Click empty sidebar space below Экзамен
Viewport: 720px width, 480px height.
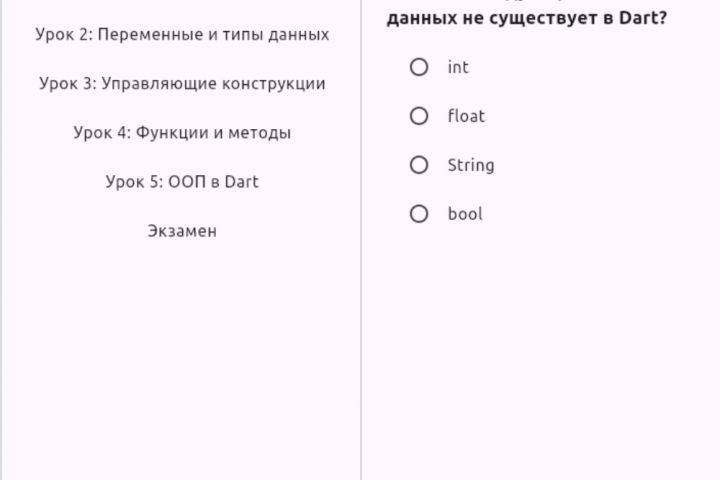click(182, 360)
